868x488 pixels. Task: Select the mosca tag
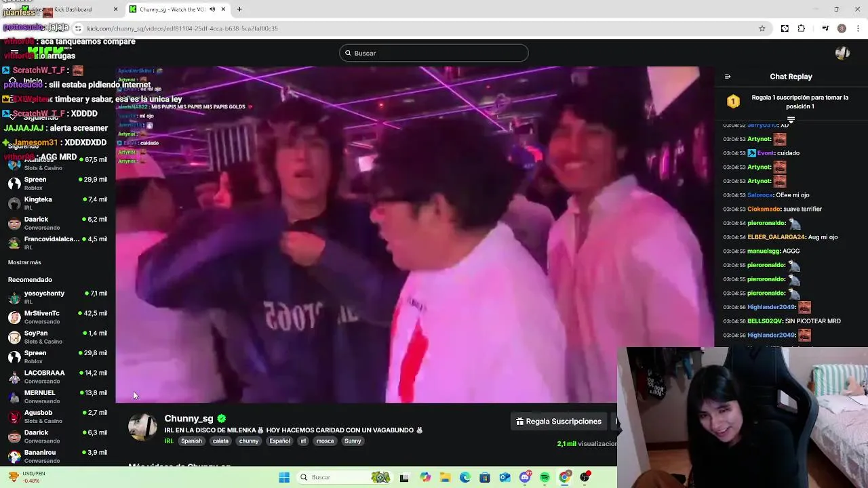pos(325,441)
